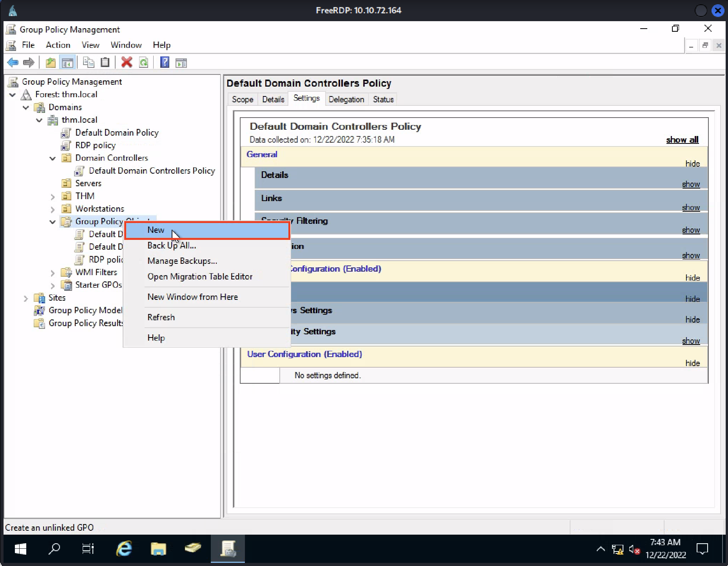Click the Sites node icon
Image resolution: width=728 pixels, height=566 pixels.
click(x=39, y=298)
